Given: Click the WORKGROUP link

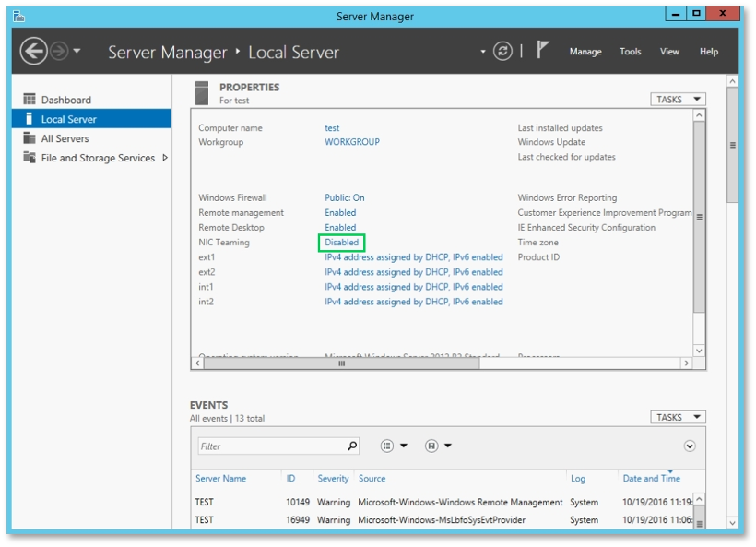Looking at the screenshot, I should [x=352, y=142].
